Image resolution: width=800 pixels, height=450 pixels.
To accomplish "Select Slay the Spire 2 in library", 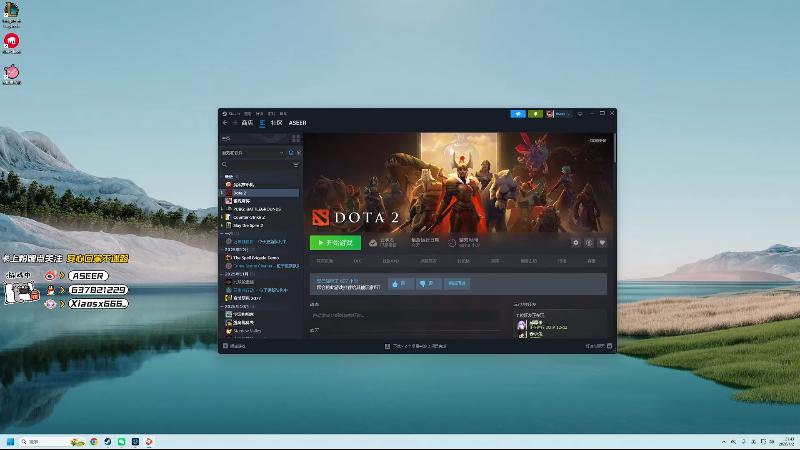I will click(260, 226).
